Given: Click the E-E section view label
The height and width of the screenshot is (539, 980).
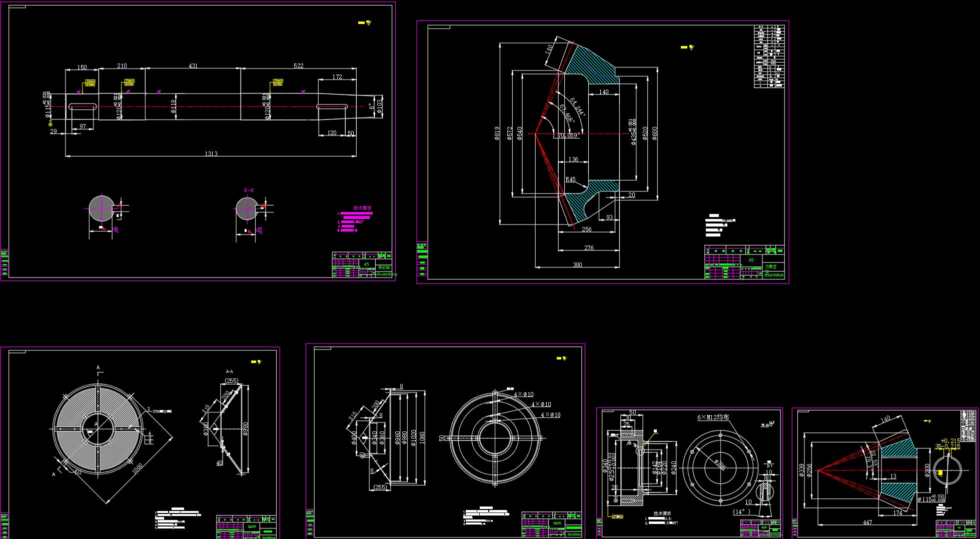Looking at the screenshot, I should [249, 190].
